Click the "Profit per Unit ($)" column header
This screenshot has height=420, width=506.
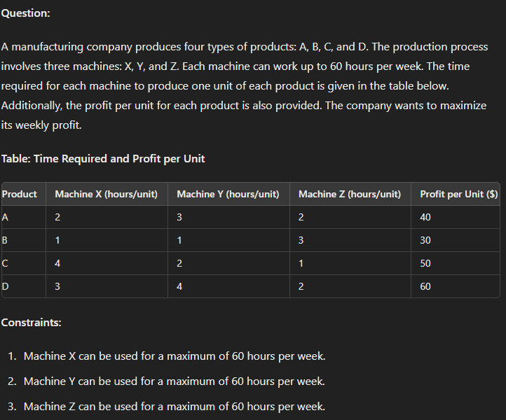pos(458,194)
